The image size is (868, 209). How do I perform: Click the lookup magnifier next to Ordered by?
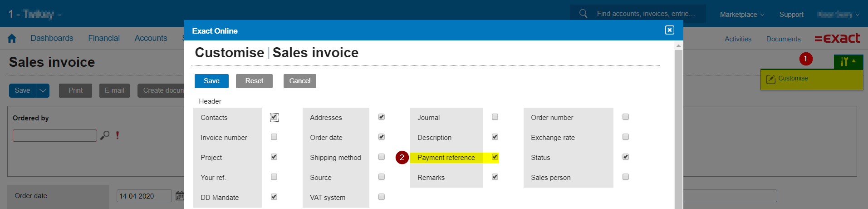[x=105, y=135]
